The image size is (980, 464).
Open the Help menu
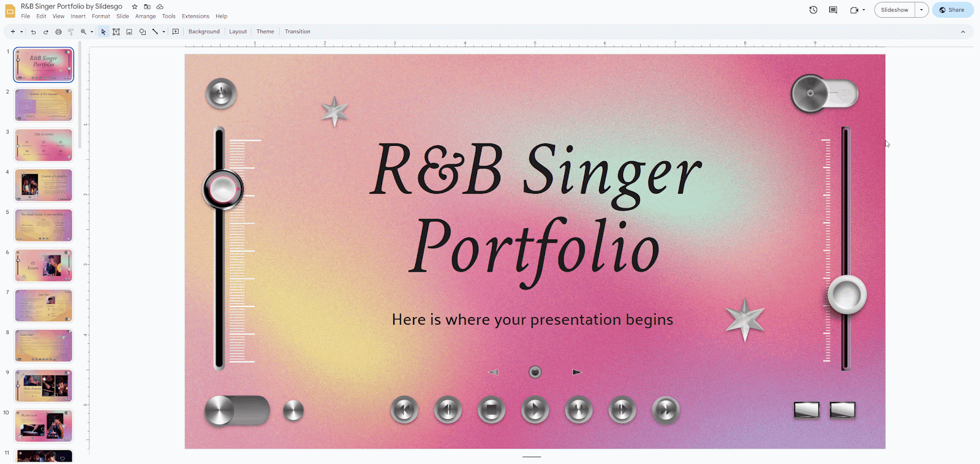coord(221,17)
